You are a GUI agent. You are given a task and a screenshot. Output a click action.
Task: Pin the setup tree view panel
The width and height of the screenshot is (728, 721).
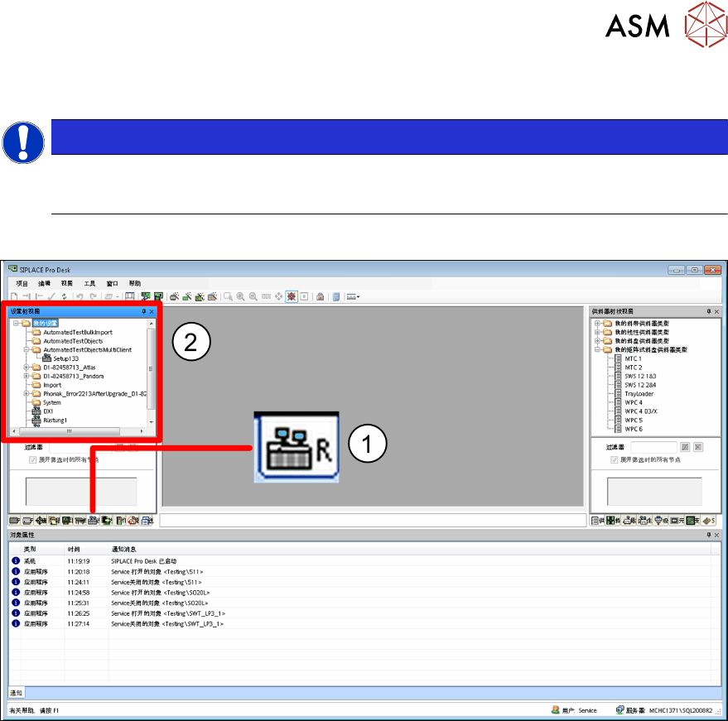pos(143,311)
